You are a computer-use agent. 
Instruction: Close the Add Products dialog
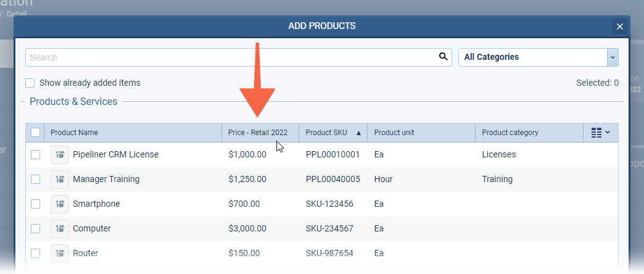point(620,27)
